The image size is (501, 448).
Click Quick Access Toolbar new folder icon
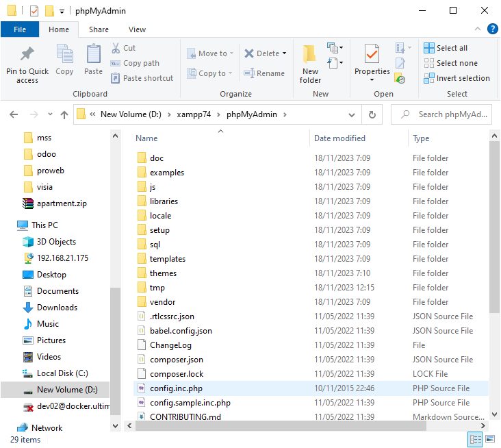(49, 10)
